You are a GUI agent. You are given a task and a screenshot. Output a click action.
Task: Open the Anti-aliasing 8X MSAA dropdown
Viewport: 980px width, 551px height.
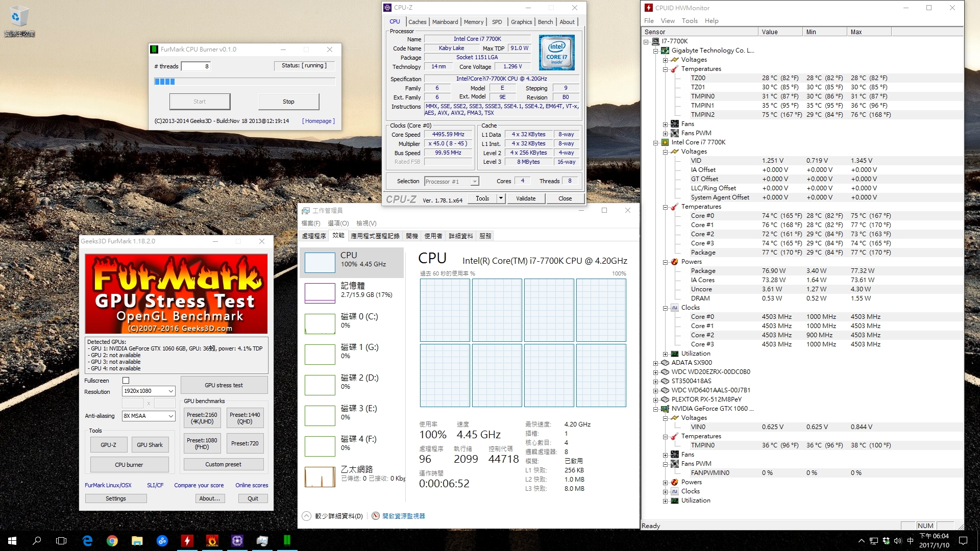(149, 416)
